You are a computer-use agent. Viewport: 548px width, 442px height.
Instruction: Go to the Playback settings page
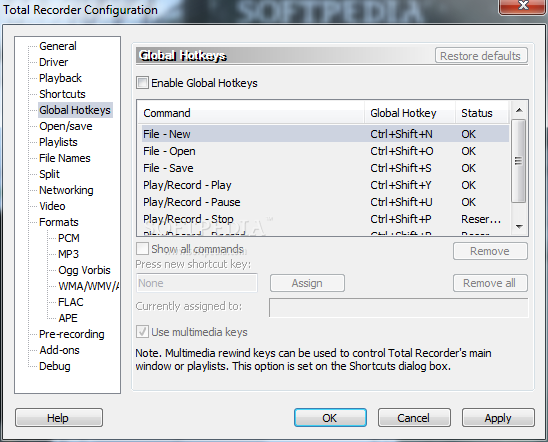[x=60, y=78]
